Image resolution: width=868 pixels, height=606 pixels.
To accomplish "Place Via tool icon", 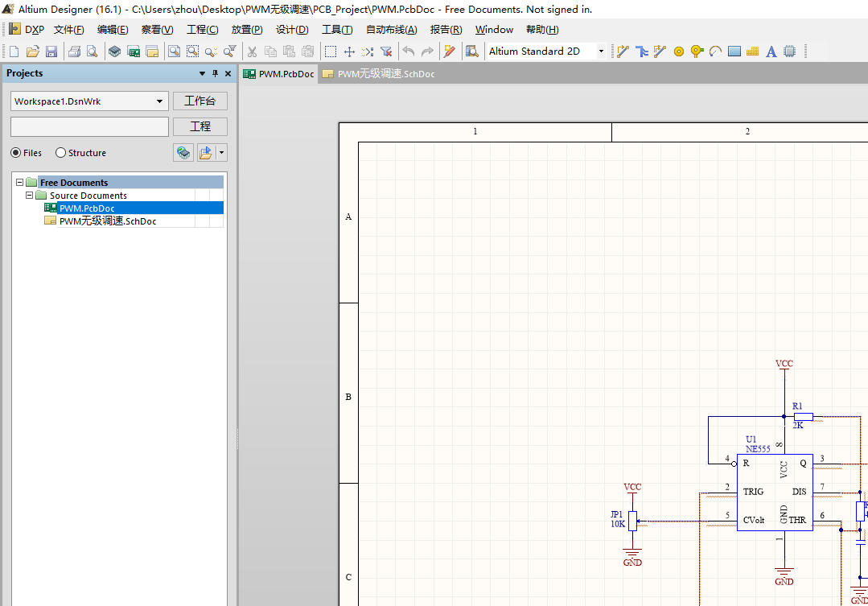I will click(697, 52).
